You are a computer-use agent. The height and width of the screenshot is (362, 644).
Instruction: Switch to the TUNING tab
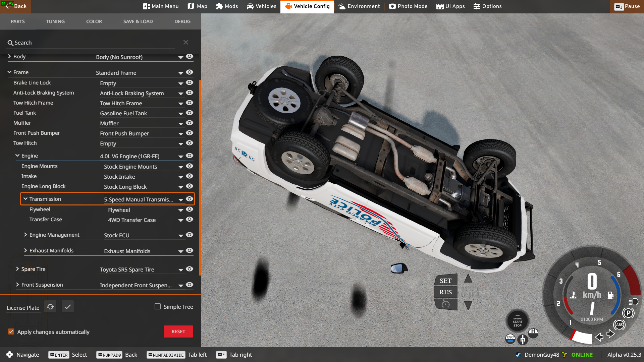pyautogui.click(x=55, y=21)
